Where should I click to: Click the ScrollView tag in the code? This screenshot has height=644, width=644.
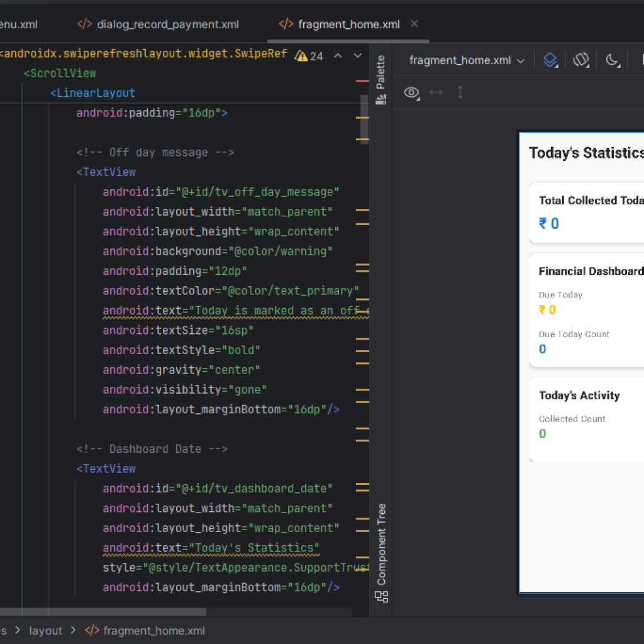60,74
